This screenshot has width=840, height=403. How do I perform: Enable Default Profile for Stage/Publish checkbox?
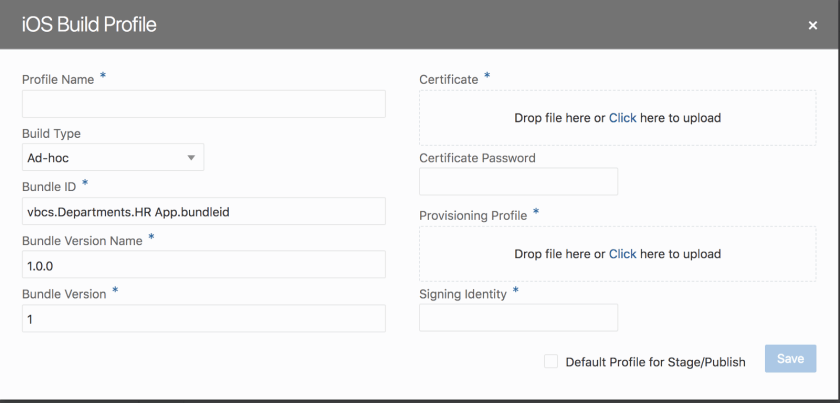click(x=551, y=361)
